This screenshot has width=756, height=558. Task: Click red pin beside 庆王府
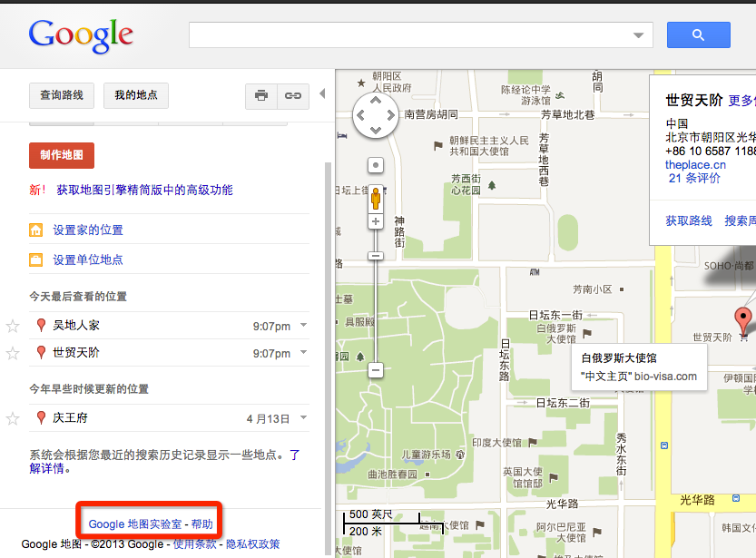click(x=42, y=417)
